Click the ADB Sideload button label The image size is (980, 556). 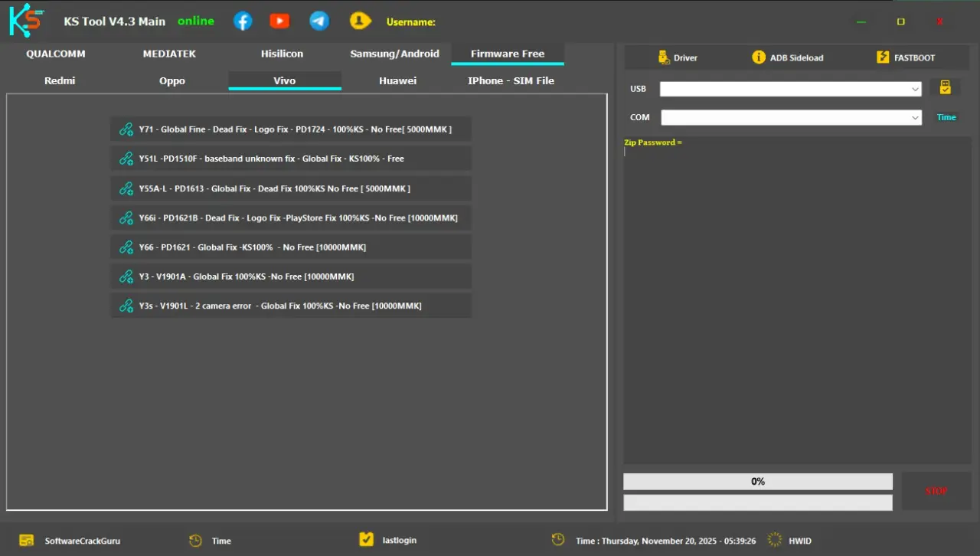[x=797, y=58]
